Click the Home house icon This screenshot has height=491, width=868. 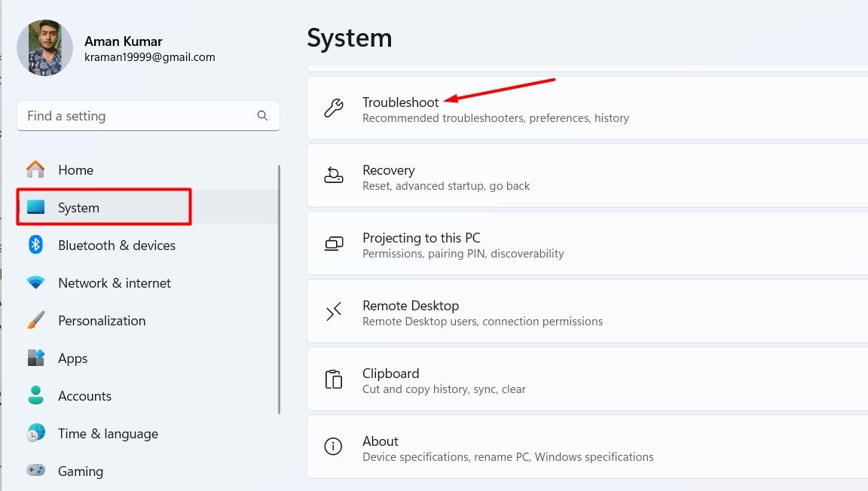pyautogui.click(x=35, y=169)
